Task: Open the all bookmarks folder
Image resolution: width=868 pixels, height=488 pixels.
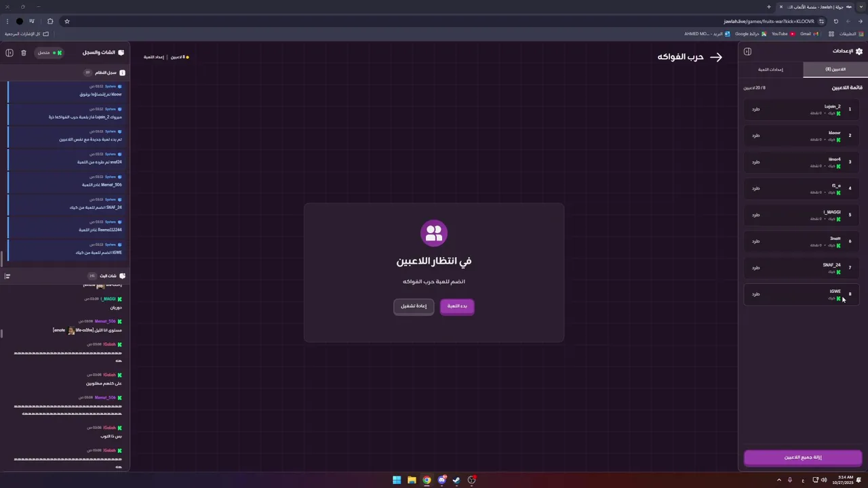Action: tap(27, 33)
